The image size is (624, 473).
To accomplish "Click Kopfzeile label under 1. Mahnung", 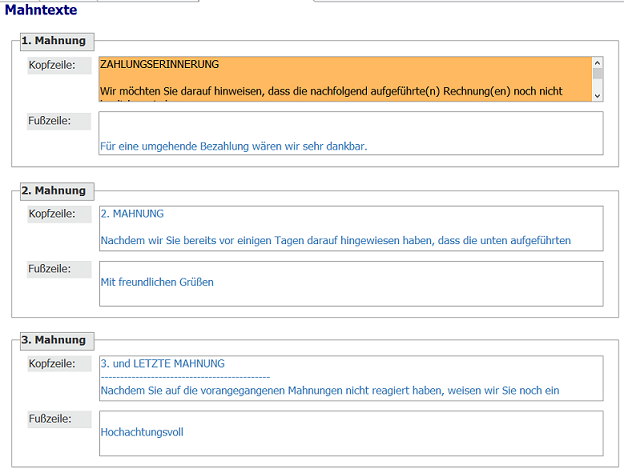I will 59,66.
